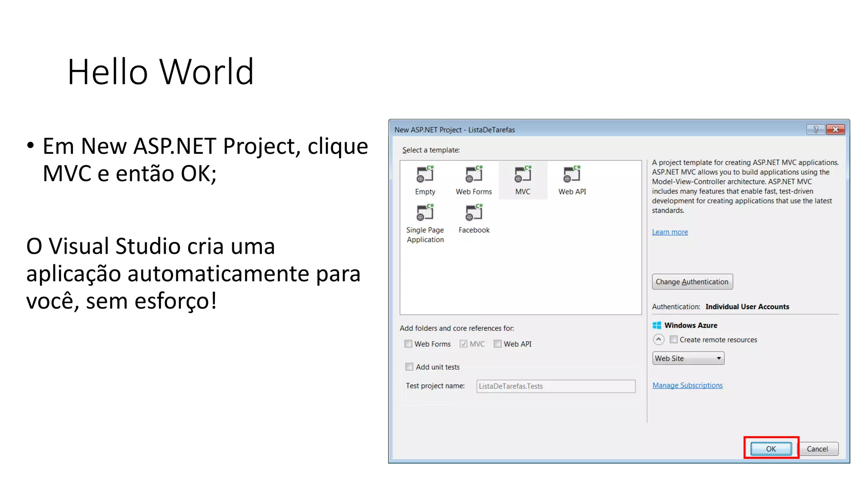Enable Create remote resources checkbox
This screenshot has height=488, width=868.
[x=673, y=339]
